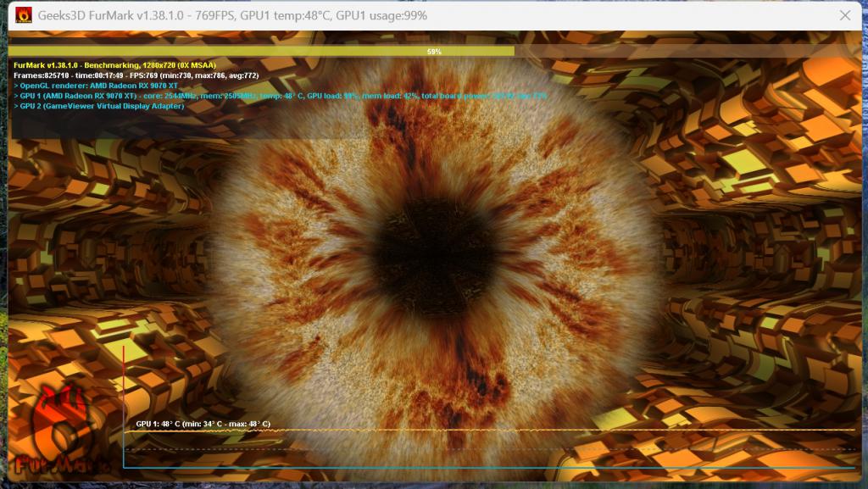Viewport: 868px width, 489px height.
Task: Click the OpenGL renderer info line
Action: [x=96, y=86]
